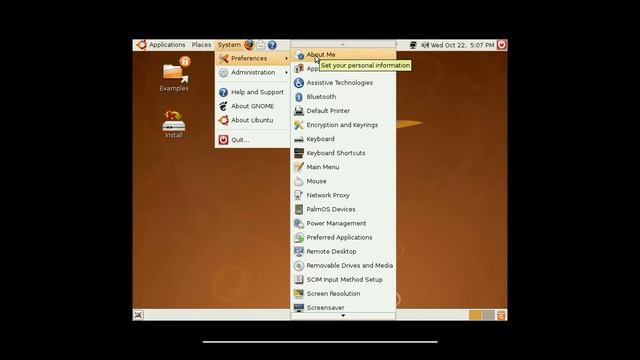Open Remote Desktop preferences
Viewport: 640px width, 360px height.
pos(343,251)
